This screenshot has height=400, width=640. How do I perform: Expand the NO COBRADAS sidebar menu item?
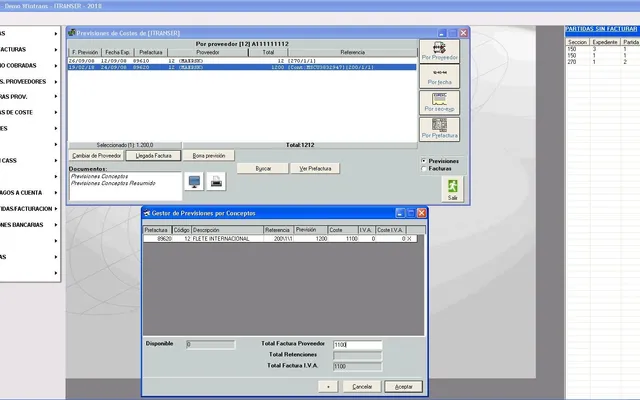29,65
